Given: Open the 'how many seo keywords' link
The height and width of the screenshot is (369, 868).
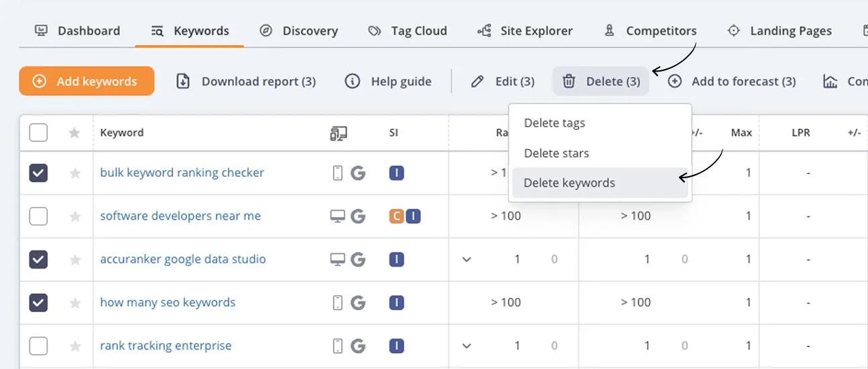Looking at the screenshot, I should [x=168, y=303].
